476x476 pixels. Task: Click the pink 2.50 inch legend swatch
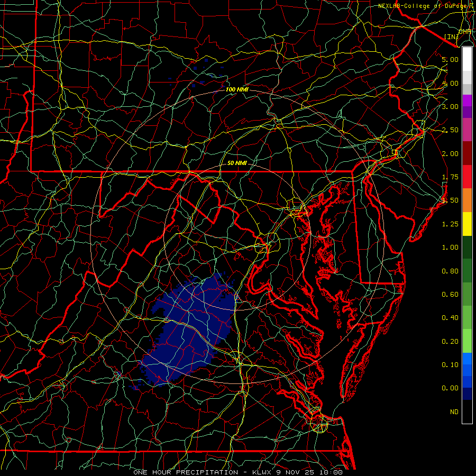coord(467,130)
